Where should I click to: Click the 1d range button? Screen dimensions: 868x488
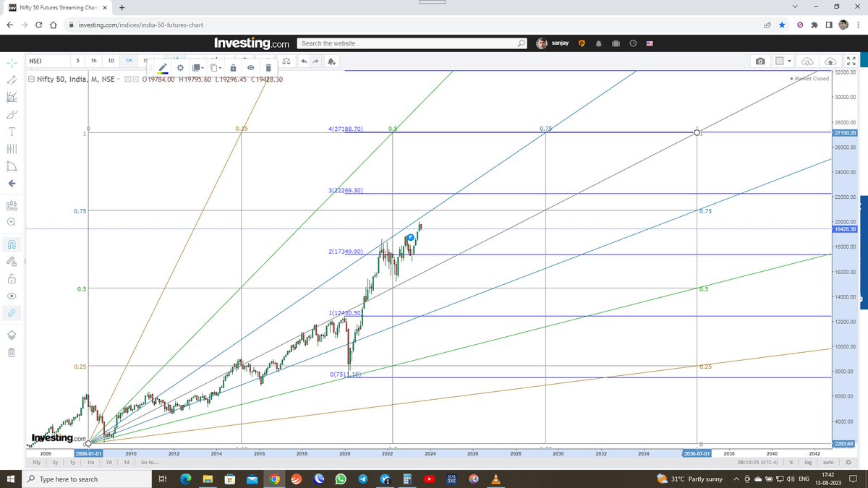coord(127,461)
